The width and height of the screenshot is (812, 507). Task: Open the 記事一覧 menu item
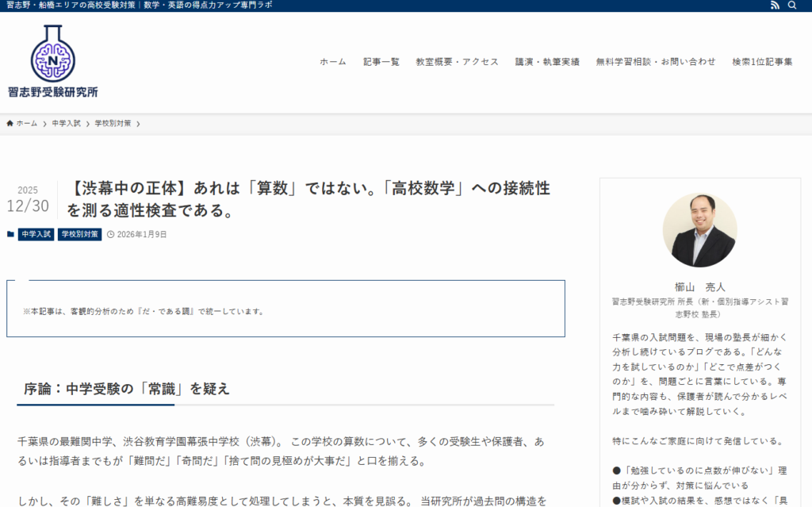click(x=381, y=62)
